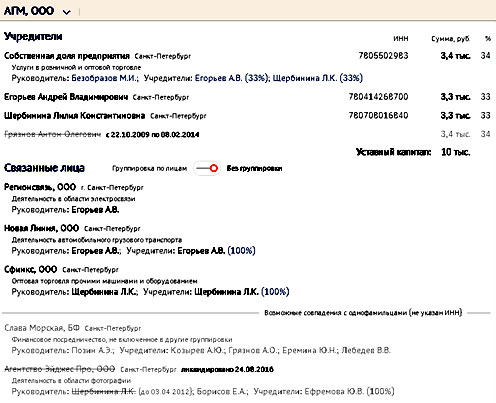Click the (100%) share under Новая Линия
Screen dimensions: 496x403
click(241, 251)
